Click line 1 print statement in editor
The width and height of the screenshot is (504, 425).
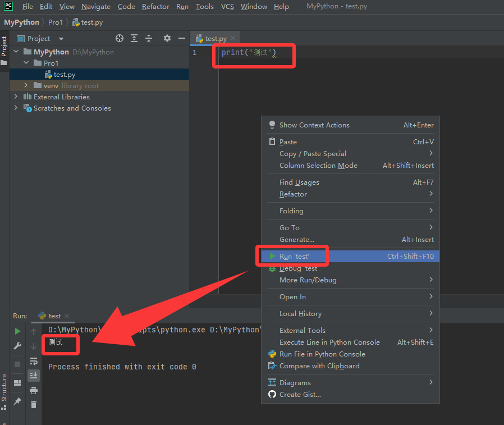[x=249, y=52]
